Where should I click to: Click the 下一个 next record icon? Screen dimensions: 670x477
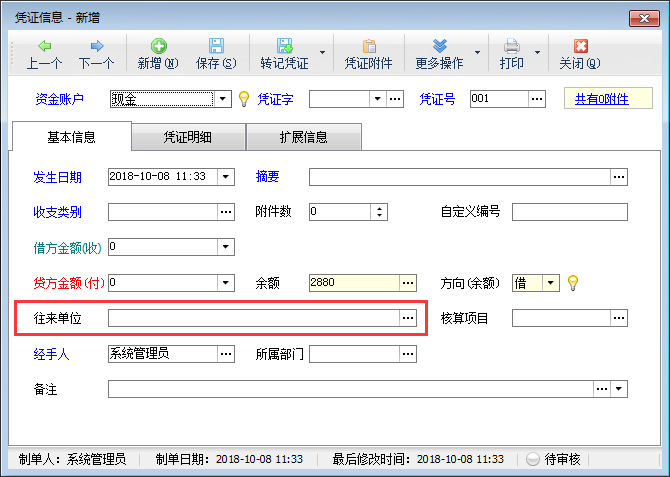(96, 46)
